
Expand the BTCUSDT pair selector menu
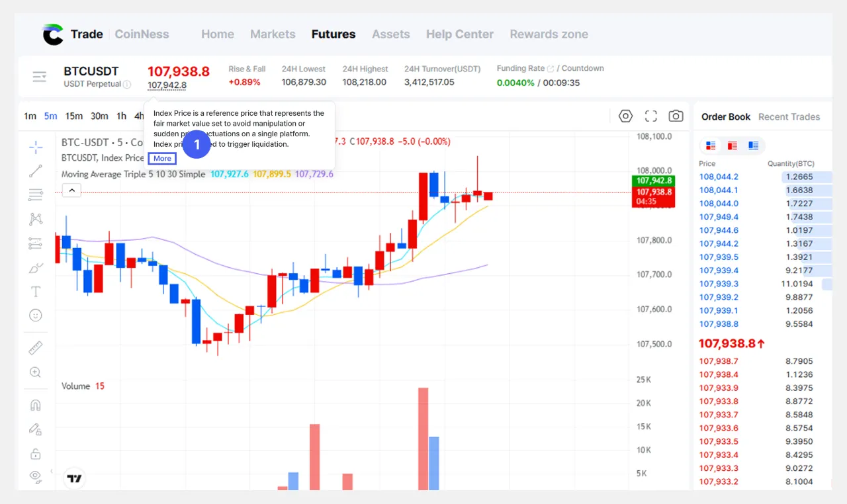coord(40,77)
